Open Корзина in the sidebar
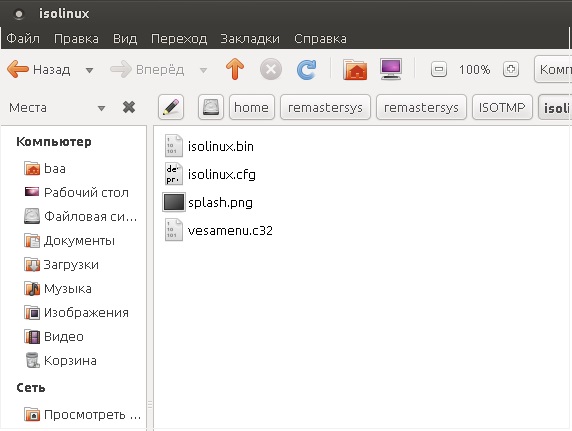572x431 pixels. click(x=61, y=360)
